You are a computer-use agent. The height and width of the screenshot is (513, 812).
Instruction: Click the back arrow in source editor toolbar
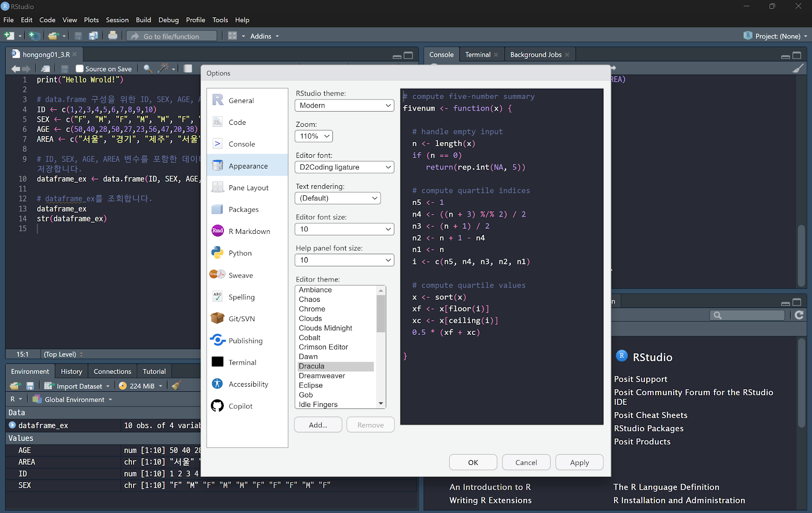(x=16, y=69)
